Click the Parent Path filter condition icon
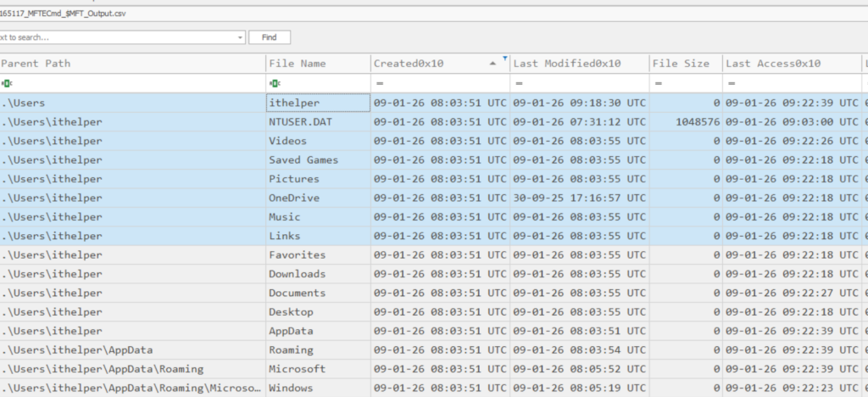This screenshot has width=868, height=397. tap(7, 83)
